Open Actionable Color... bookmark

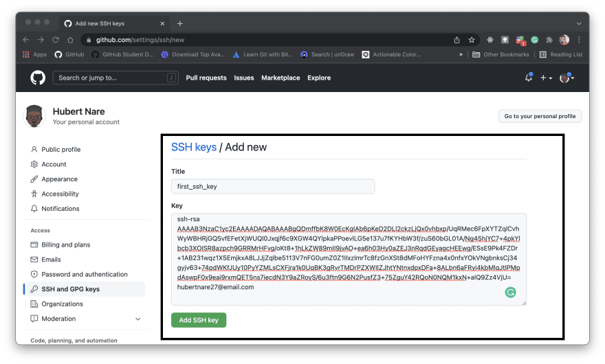click(x=392, y=55)
